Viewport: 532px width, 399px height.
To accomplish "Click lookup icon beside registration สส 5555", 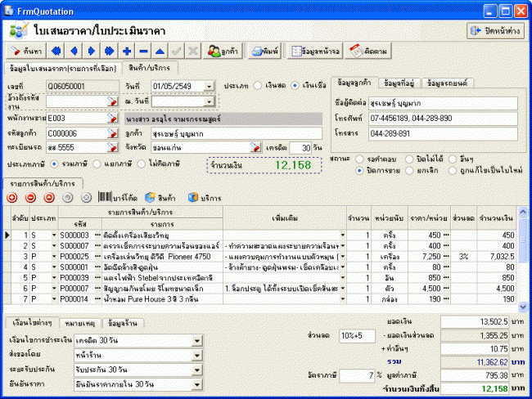I will [112, 147].
